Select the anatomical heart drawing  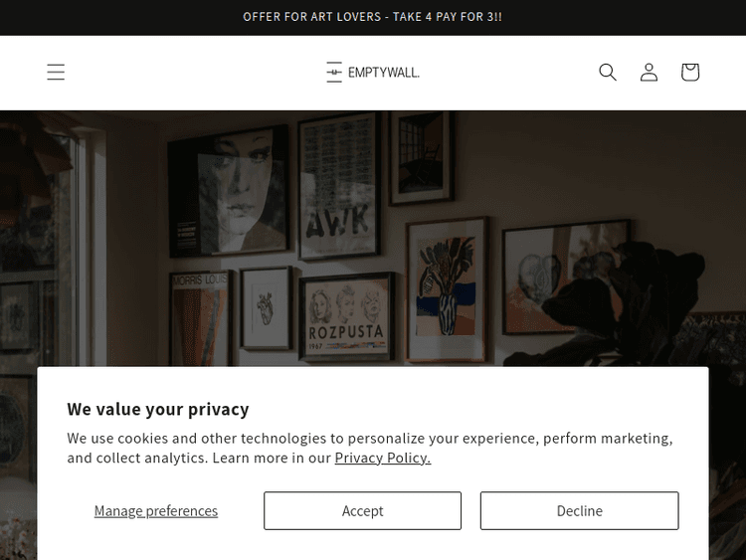[266, 306]
